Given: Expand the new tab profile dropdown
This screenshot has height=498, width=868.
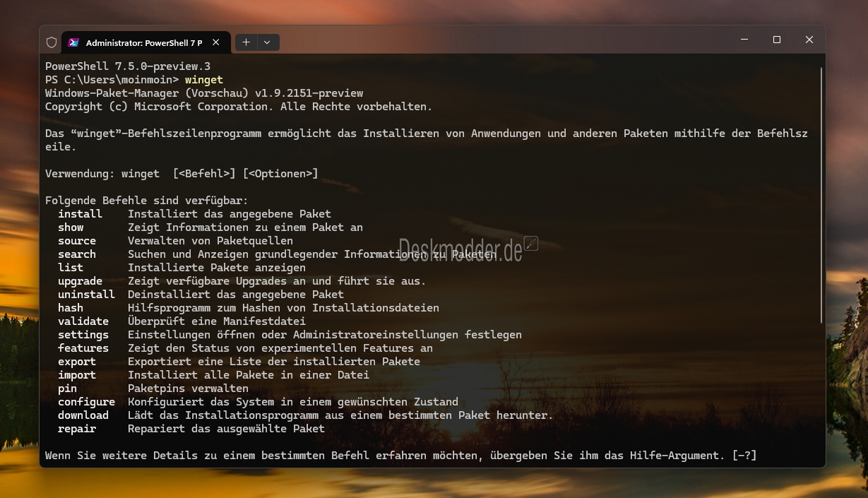Looking at the screenshot, I should 267,42.
